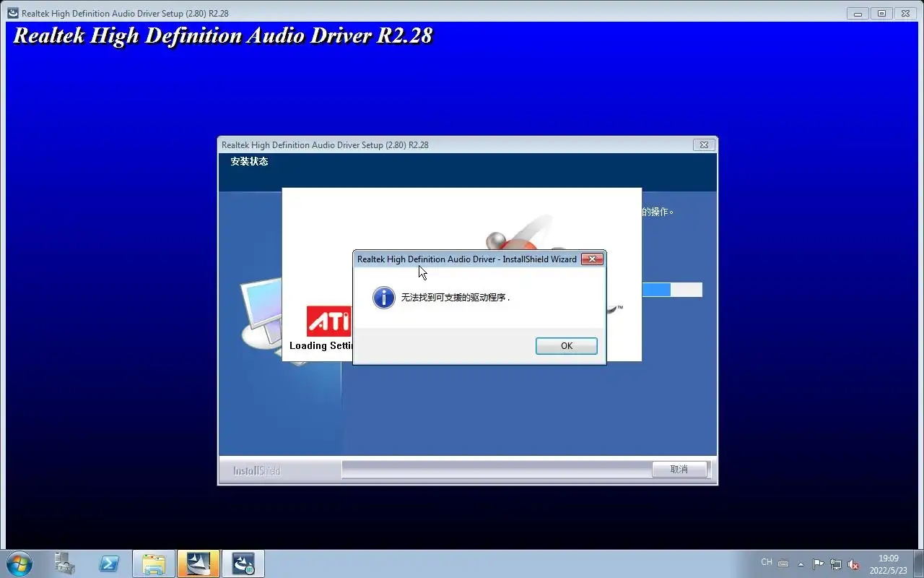Viewport: 924px width, 578px height.
Task: Close the outer Realtek Driver Setup window
Action: pos(905,13)
